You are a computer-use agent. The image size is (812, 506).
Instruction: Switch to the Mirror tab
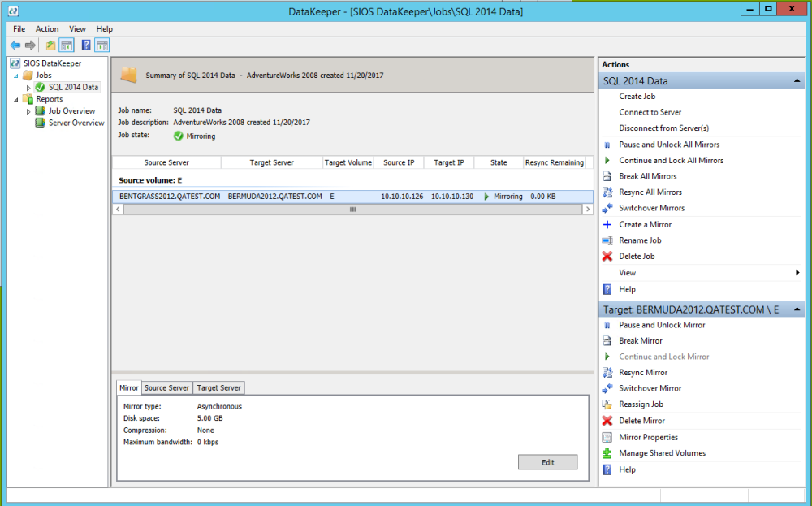pos(128,387)
